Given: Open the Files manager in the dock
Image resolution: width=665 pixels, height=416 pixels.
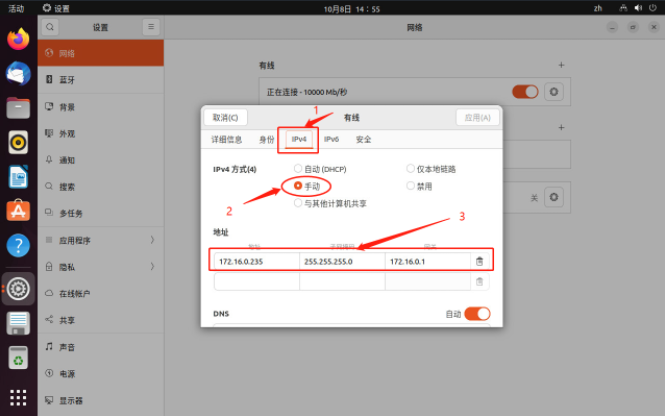Looking at the screenshot, I should (x=18, y=108).
